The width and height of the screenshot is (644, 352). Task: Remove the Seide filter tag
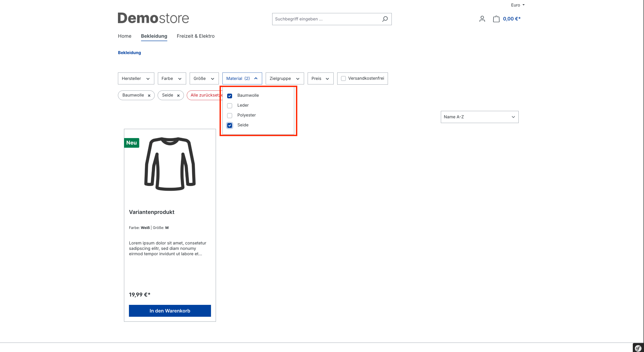(178, 95)
